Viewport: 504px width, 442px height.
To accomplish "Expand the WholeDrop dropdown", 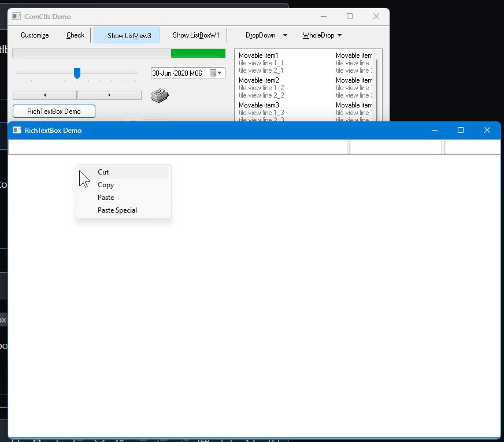I will (321, 35).
